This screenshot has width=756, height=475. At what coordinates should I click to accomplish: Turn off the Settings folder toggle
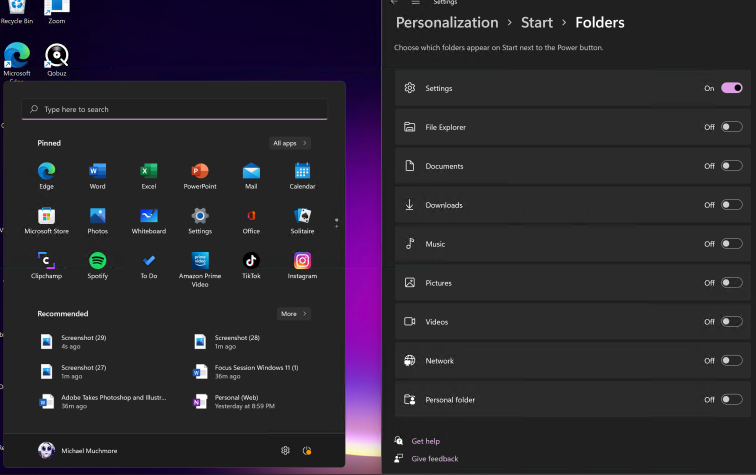731,88
